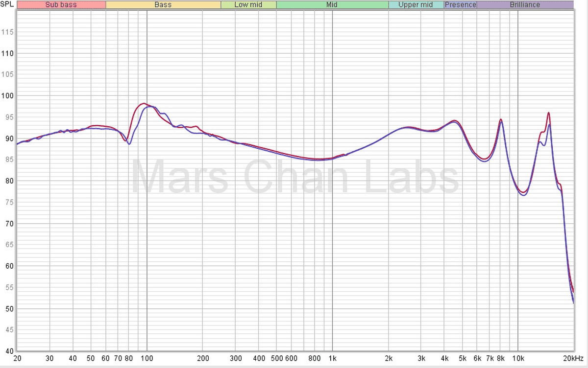Select the 400 Hz frequency axis label
Viewport: 588px width, 368px height.
[x=259, y=358]
